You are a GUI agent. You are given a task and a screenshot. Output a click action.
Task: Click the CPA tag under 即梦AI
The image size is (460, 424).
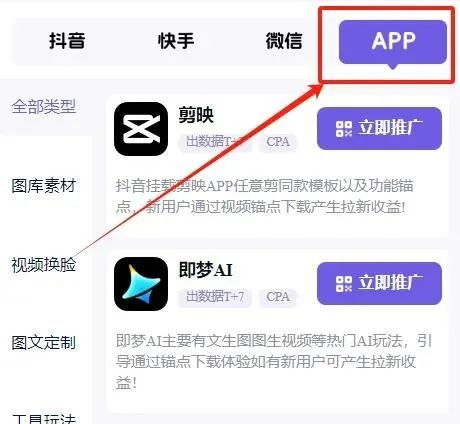pos(278,297)
